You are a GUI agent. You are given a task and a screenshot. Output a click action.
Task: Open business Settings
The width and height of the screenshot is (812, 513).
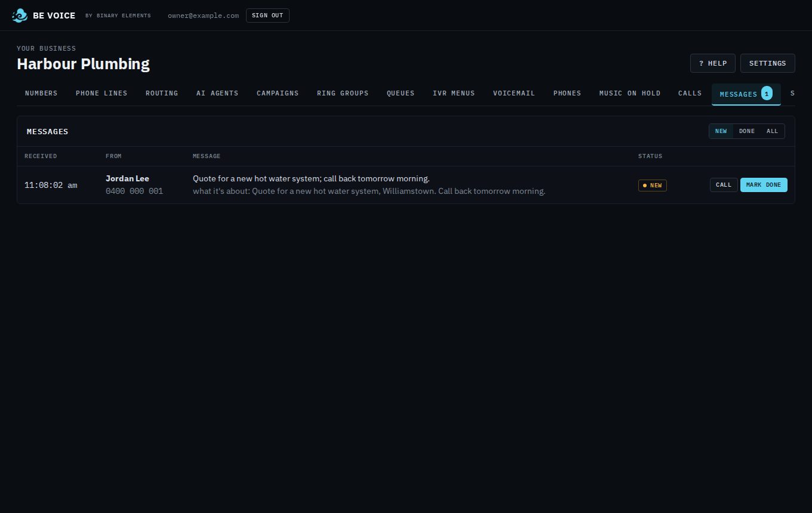tap(768, 63)
